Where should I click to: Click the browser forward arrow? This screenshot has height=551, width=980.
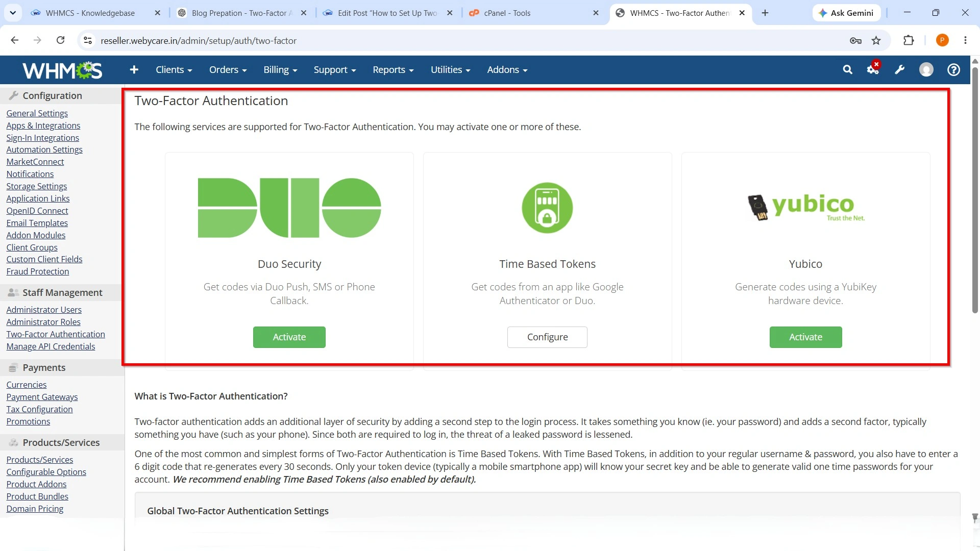click(37, 40)
